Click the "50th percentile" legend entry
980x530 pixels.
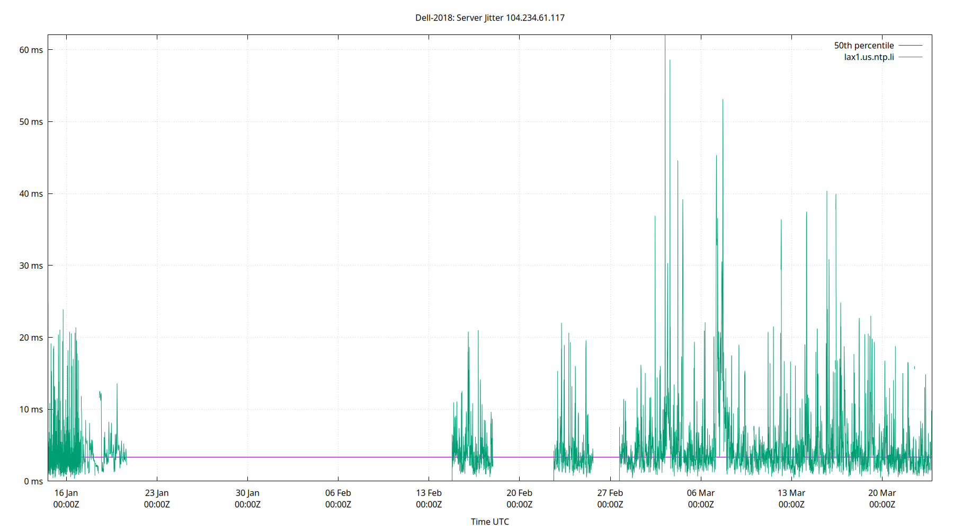863,45
